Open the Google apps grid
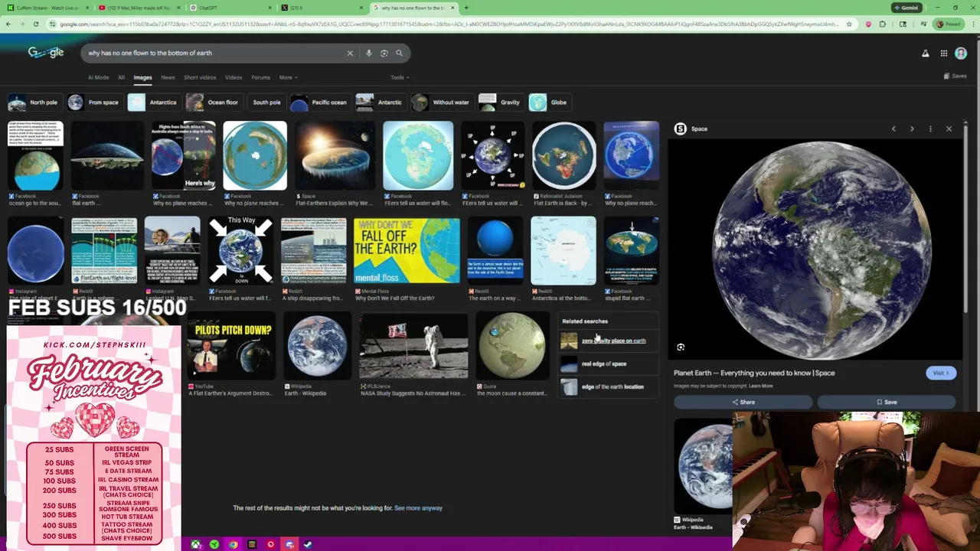980x551 pixels. point(944,53)
